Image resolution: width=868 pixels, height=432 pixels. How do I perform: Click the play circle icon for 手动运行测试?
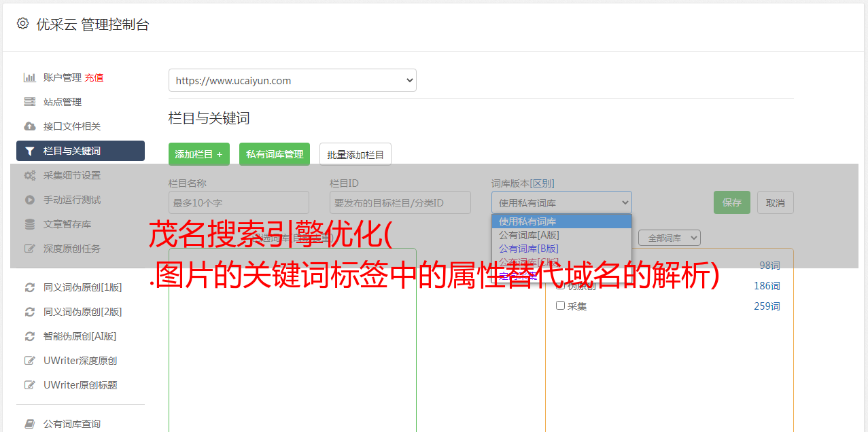(30, 200)
